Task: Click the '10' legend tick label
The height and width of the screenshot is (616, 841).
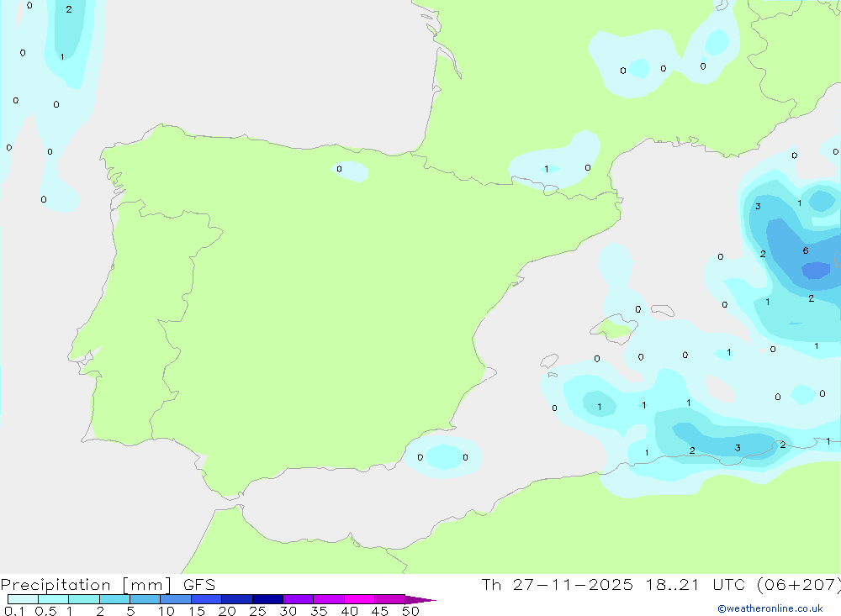Action: [167, 611]
